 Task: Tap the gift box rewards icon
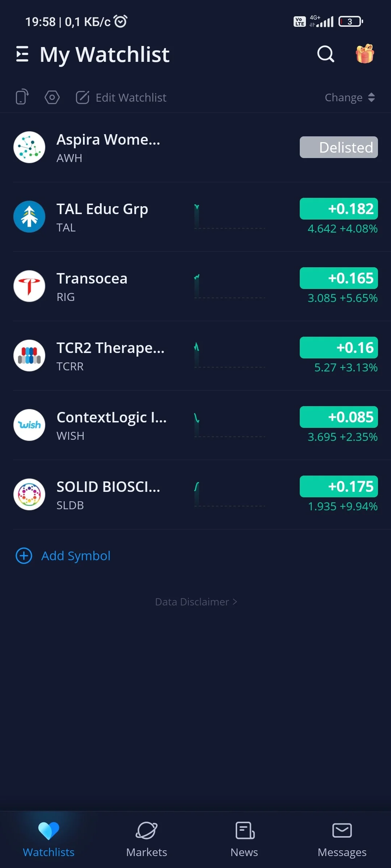365,54
